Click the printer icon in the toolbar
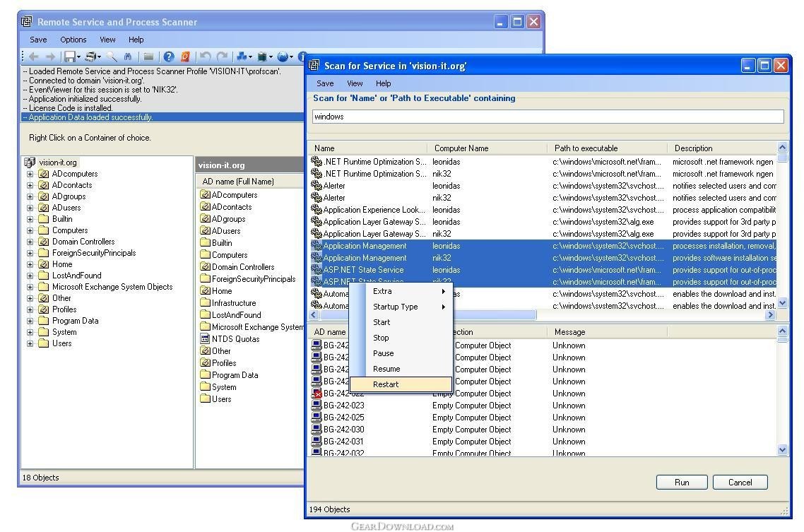 click(90, 57)
